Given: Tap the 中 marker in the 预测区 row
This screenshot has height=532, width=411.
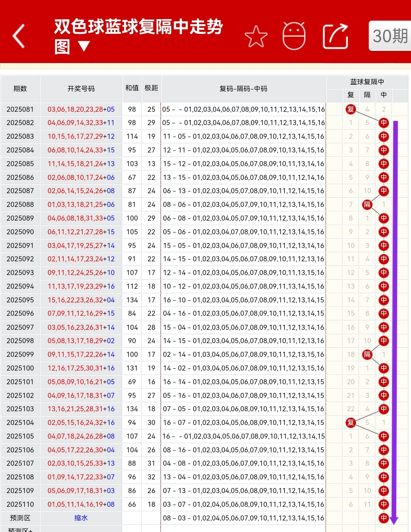Looking at the screenshot, I should coord(384,518).
